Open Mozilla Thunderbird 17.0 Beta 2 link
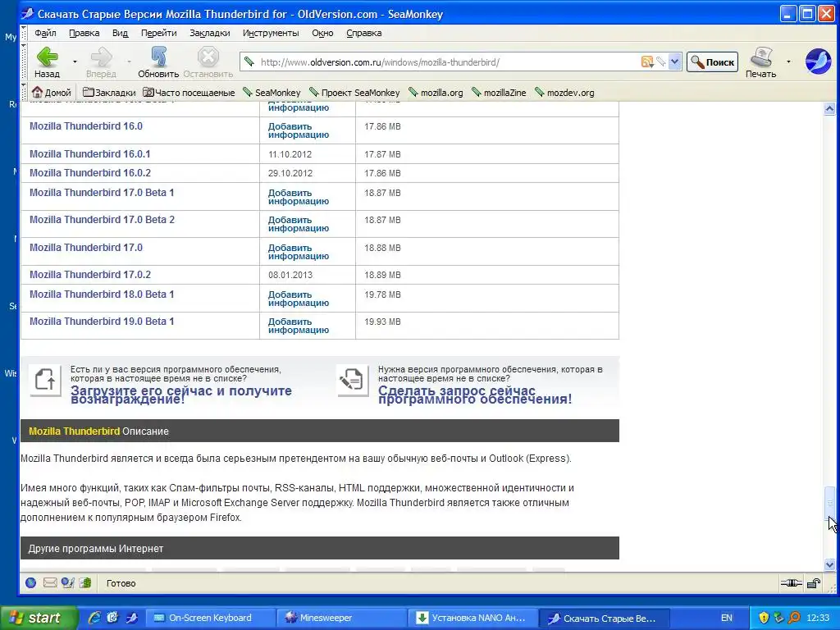The height and width of the screenshot is (630, 840). coord(102,220)
